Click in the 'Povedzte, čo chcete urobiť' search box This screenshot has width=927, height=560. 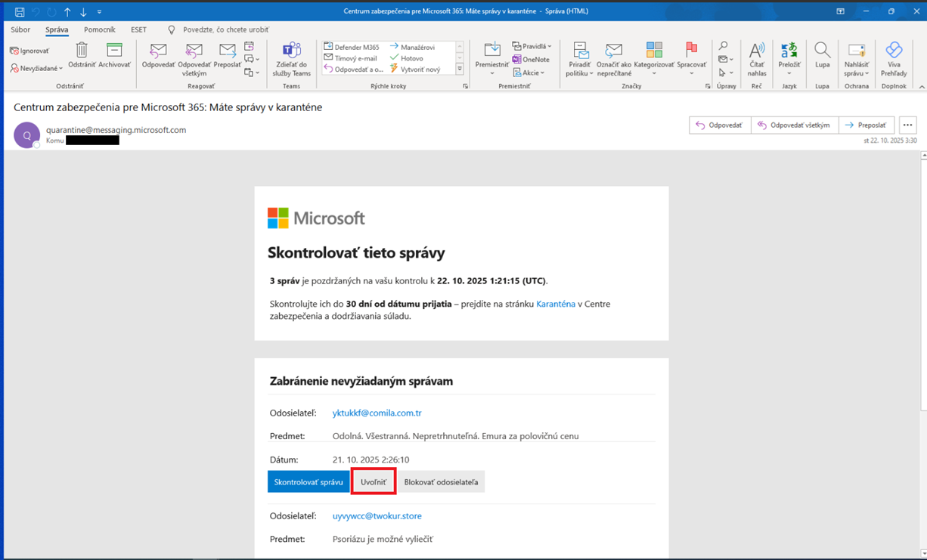(225, 29)
